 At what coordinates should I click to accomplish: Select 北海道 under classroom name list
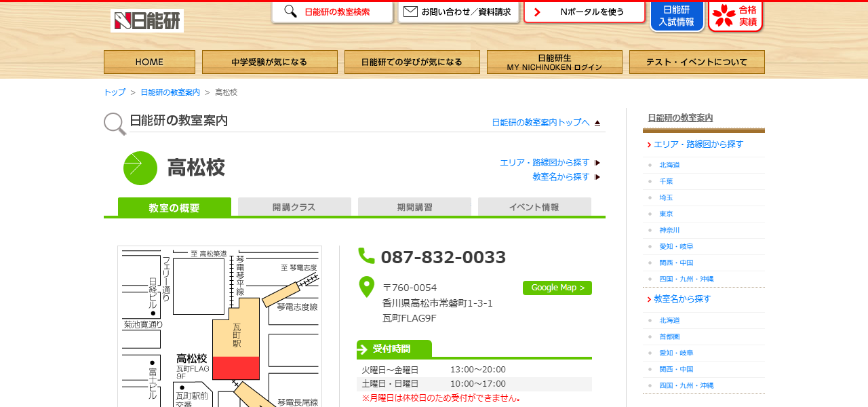(x=669, y=320)
